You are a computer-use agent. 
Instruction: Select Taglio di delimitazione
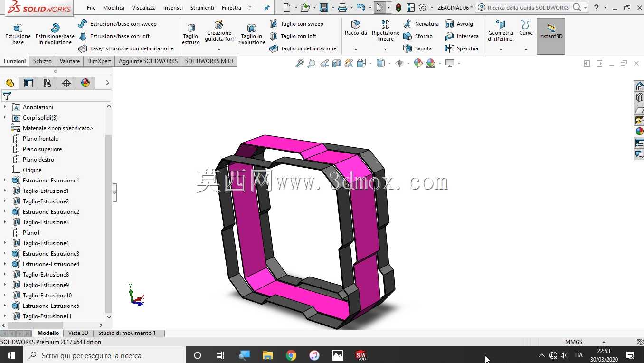tap(303, 48)
